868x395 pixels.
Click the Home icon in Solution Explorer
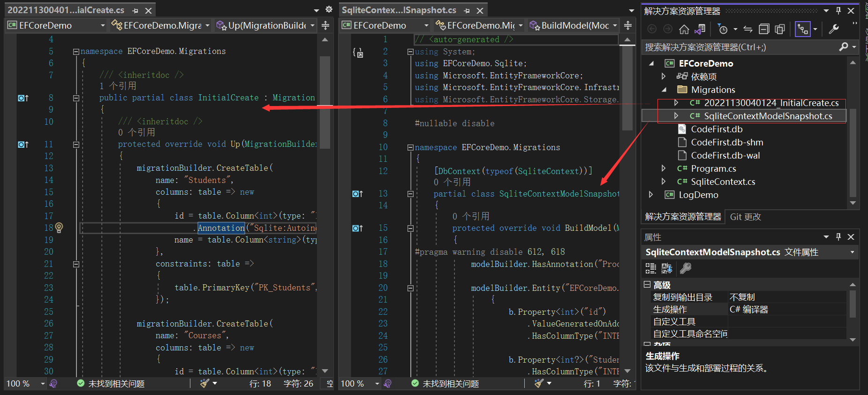point(684,30)
